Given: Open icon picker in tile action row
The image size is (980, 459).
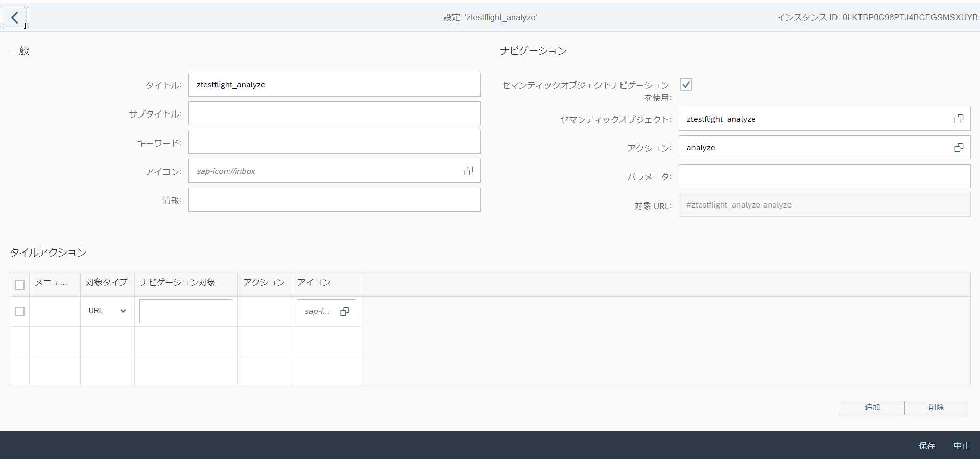Looking at the screenshot, I should (x=345, y=311).
